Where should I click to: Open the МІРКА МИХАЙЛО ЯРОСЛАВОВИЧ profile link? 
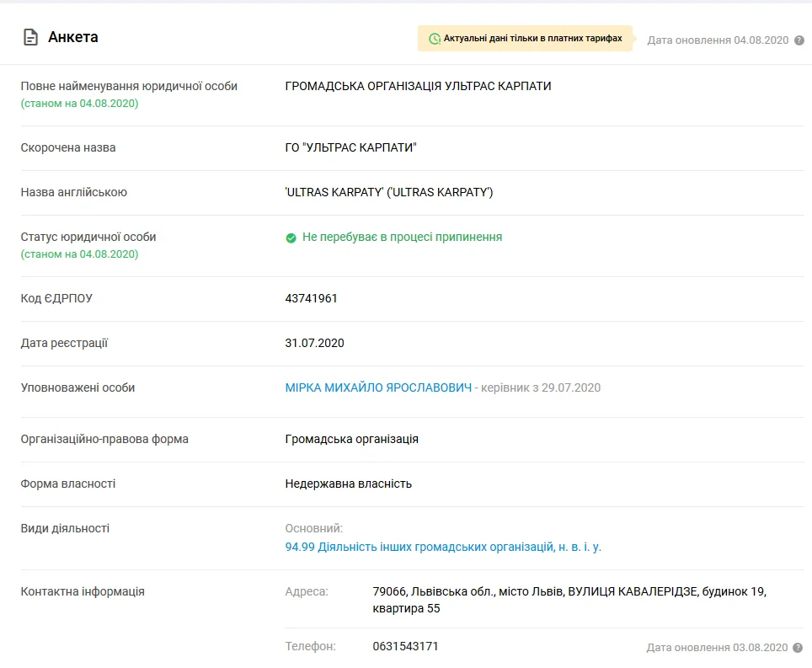tap(378, 388)
